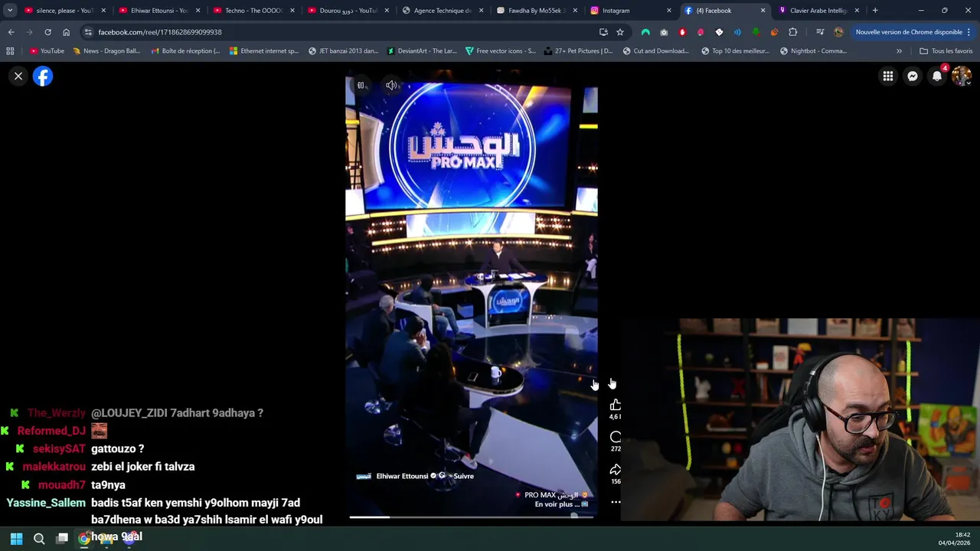
Task: Open the Extensions puzzle piece menu
Action: click(x=793, y=32)
